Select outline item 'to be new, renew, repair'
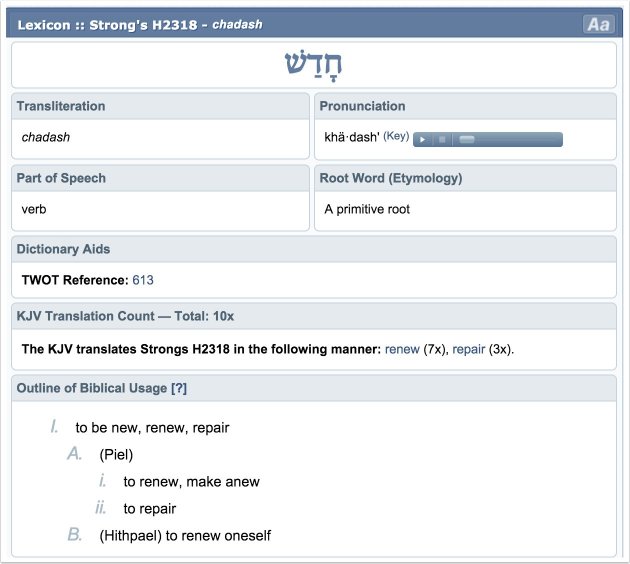Image resolution: width=630 pixels, height=564 pixels. pyautogui.click(x=152, y=427)
